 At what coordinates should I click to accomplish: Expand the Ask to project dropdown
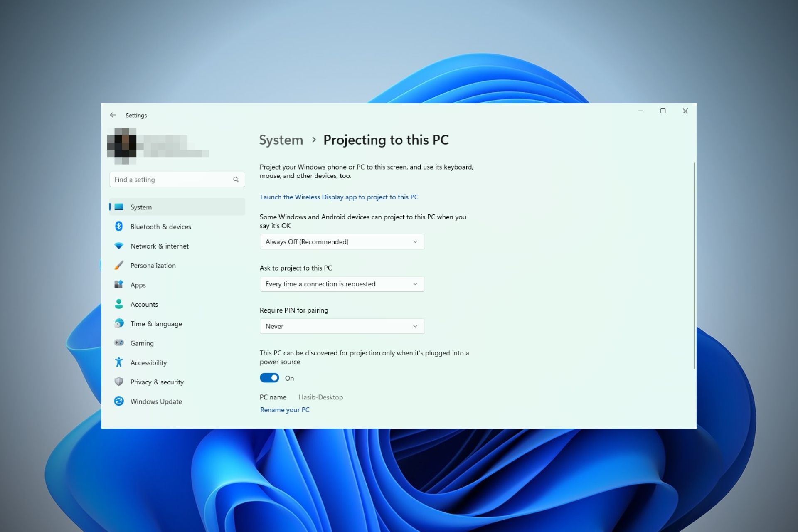click(x=342, y=283)
